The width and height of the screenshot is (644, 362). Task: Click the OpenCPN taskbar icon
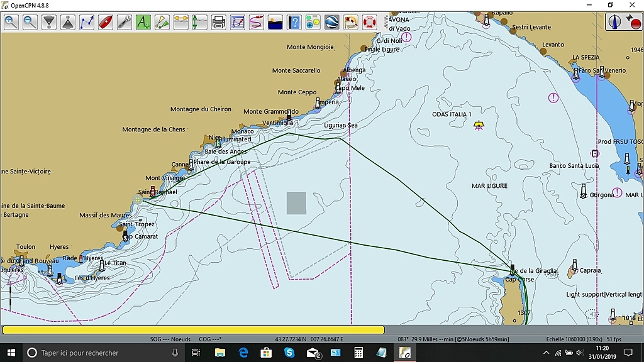405,353
